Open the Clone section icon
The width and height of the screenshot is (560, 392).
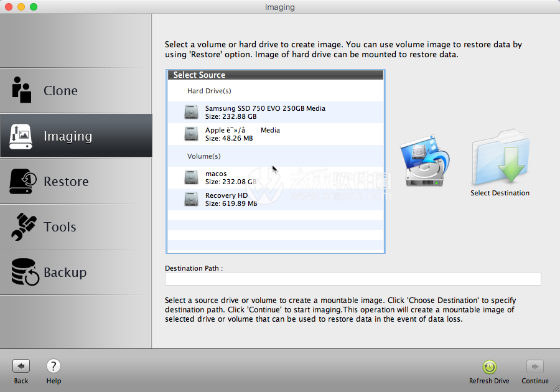coord(22,90)
